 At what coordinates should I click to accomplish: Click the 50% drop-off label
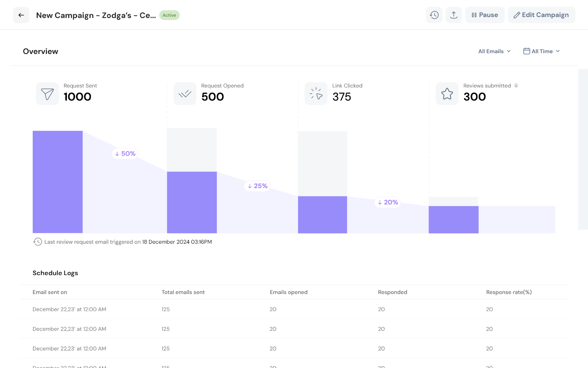click(125, 153)
